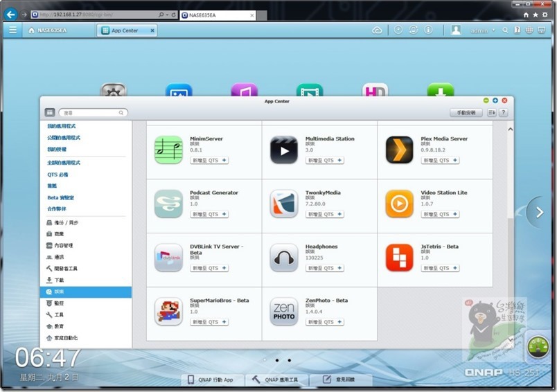Open the ZenPhoto Beta app icon
Image resolution: width=557 pixels, height=392 pixels.
click(x=284, y=312)
